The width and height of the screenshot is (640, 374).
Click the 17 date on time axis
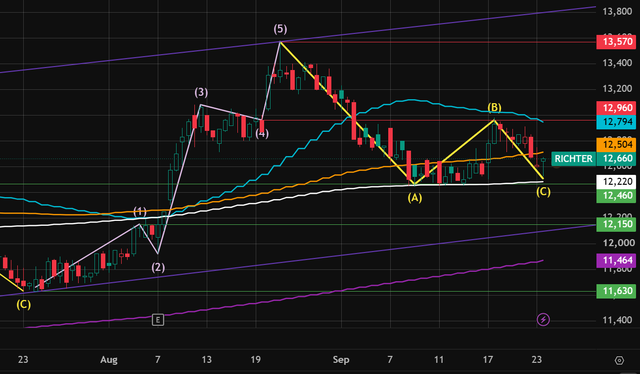[x=488, y=360]
